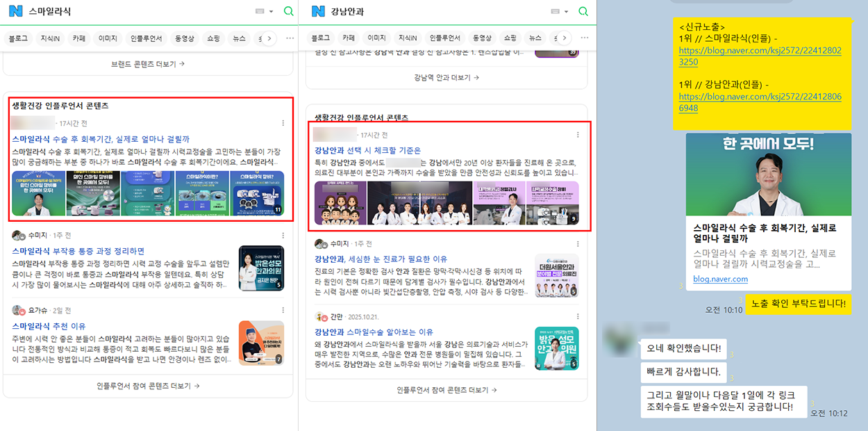Viewport: 868px width, 431px height.
Task: Click the 스마일라식 search input field
Action: [139, 12]
